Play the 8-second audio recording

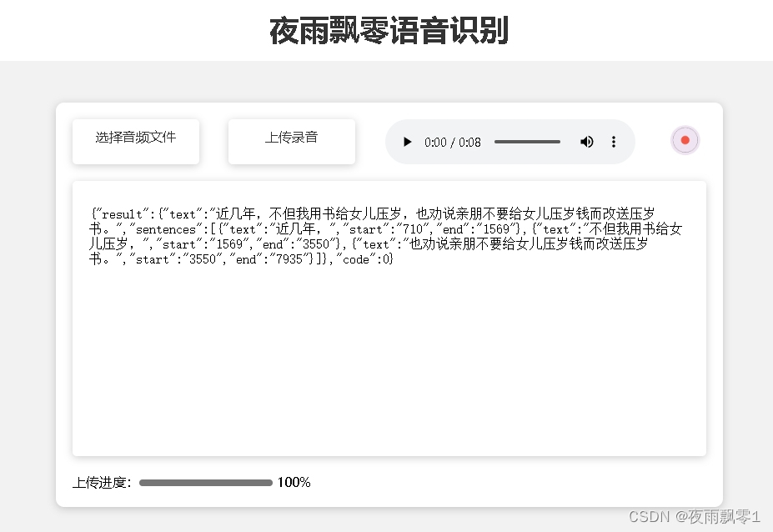(x=407, y=142)
